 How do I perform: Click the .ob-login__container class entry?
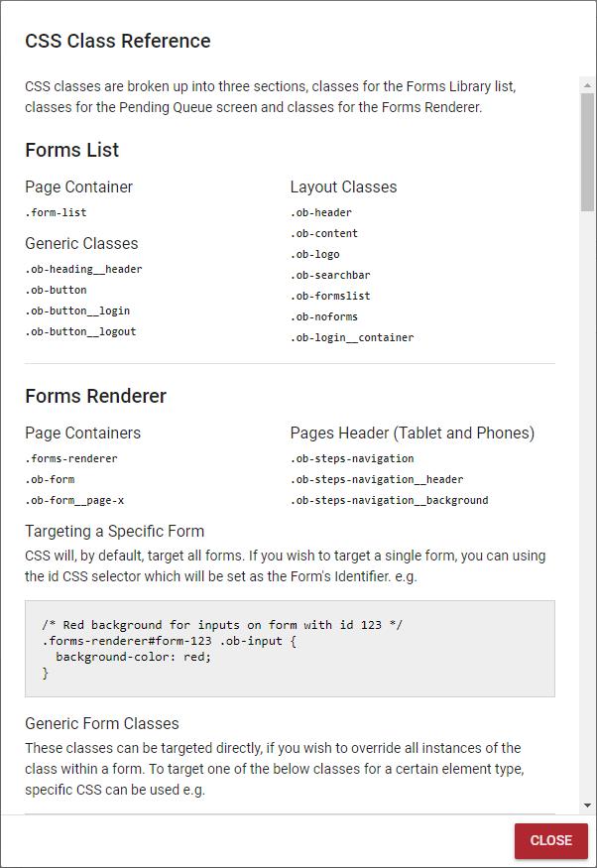[x=352, y=337]
